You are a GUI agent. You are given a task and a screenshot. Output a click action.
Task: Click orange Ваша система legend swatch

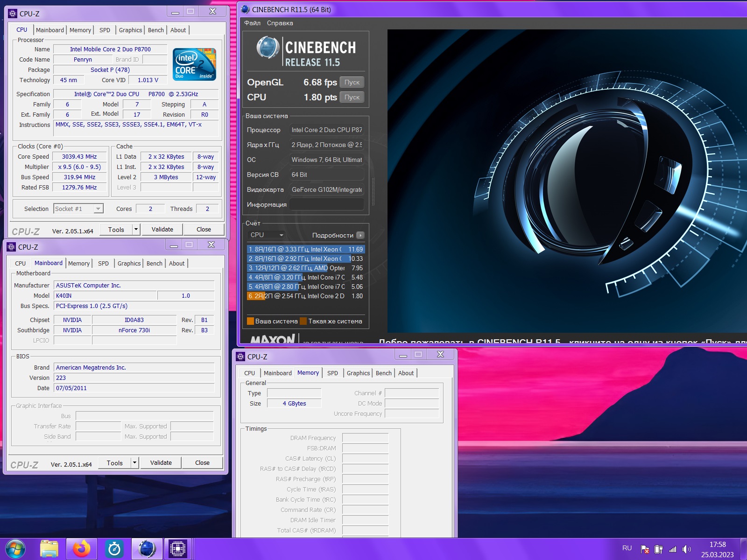coord(250,321)
